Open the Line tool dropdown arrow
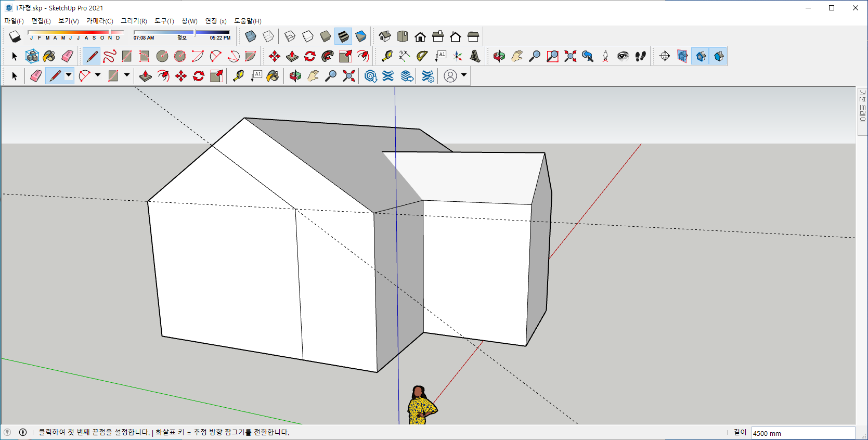 click(x=69, y=75)
